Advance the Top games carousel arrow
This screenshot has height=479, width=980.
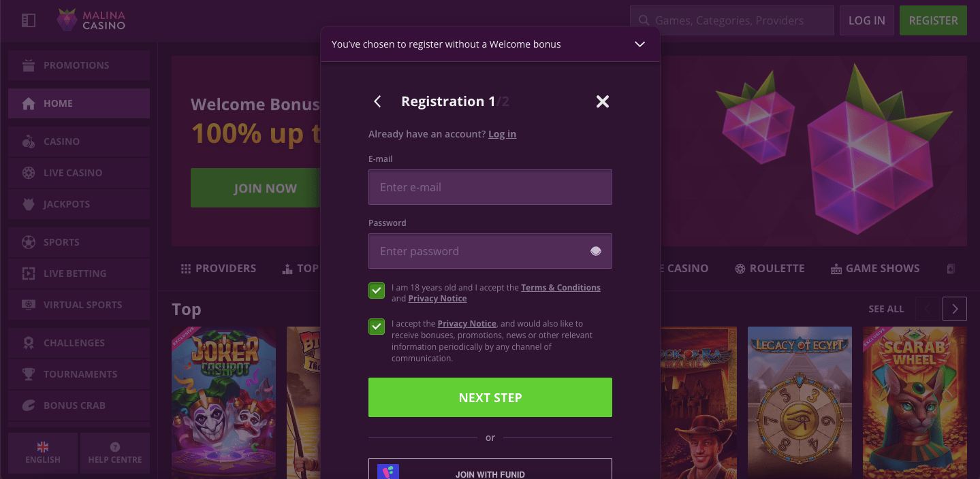[x=954, y=308]
